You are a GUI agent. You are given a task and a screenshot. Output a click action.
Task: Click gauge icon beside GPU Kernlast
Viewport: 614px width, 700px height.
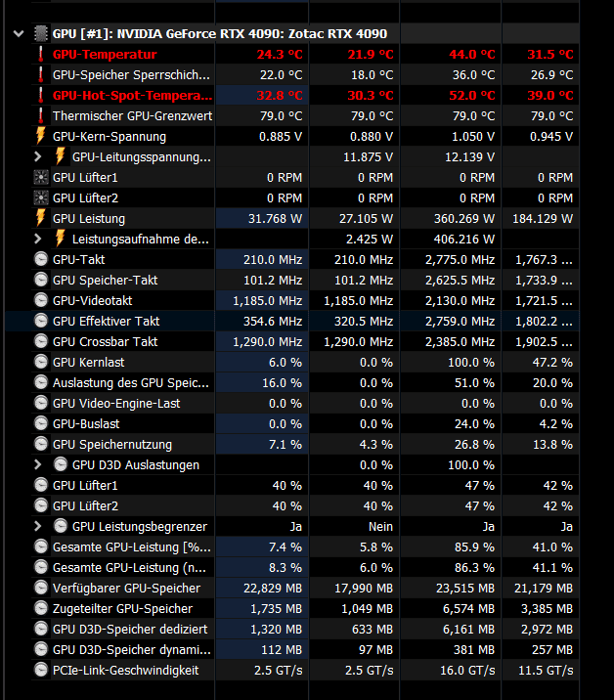[41, 362]
